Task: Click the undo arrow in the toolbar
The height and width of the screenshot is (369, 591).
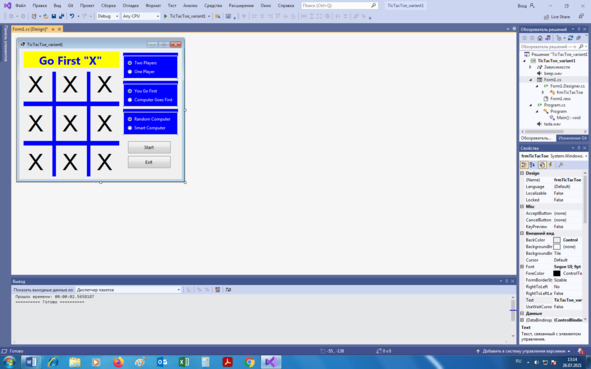Action: (x=72, y=16)
